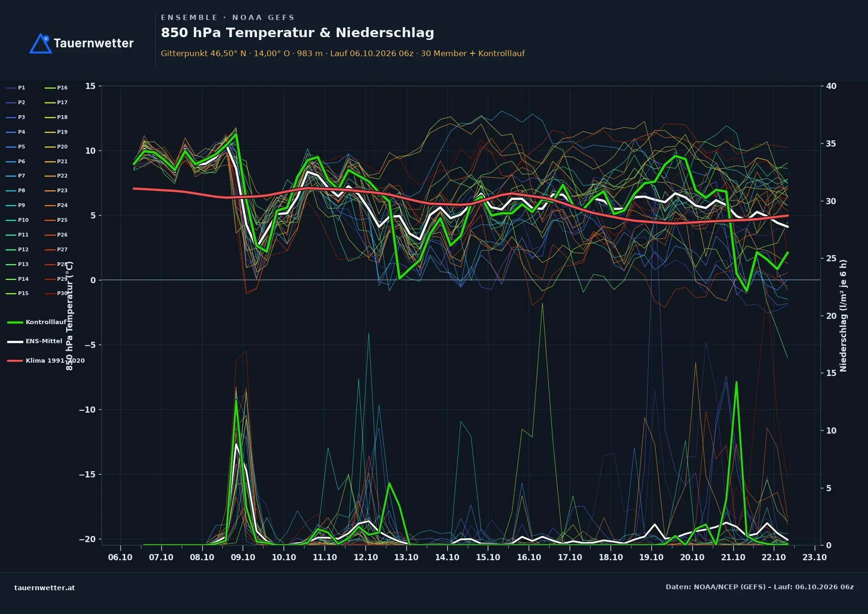Select the P18 legend entry
Viewport: 868px width, 614px height.
click(56, 117)
